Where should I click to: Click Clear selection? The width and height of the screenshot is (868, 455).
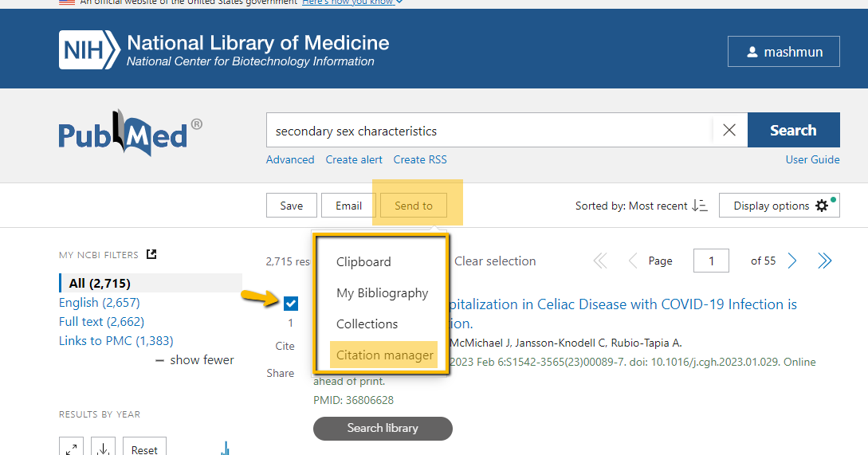coord(495,261)
